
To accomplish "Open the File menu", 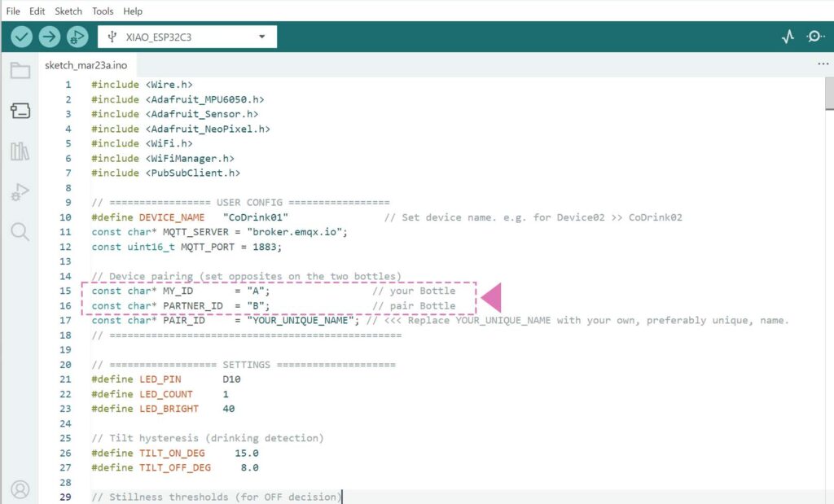I will (x=13, y=11).
